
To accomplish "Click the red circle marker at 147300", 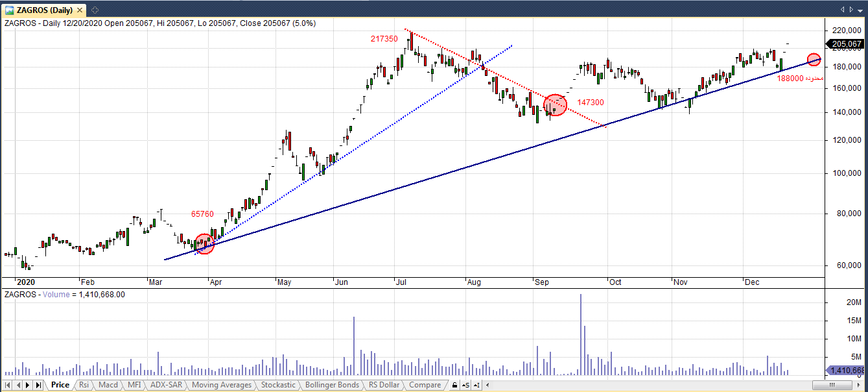I will coord(555,105).
